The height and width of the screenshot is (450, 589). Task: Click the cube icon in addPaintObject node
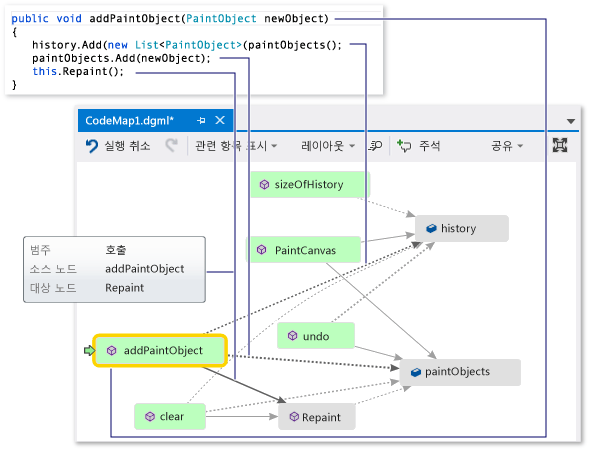point(112,350)
